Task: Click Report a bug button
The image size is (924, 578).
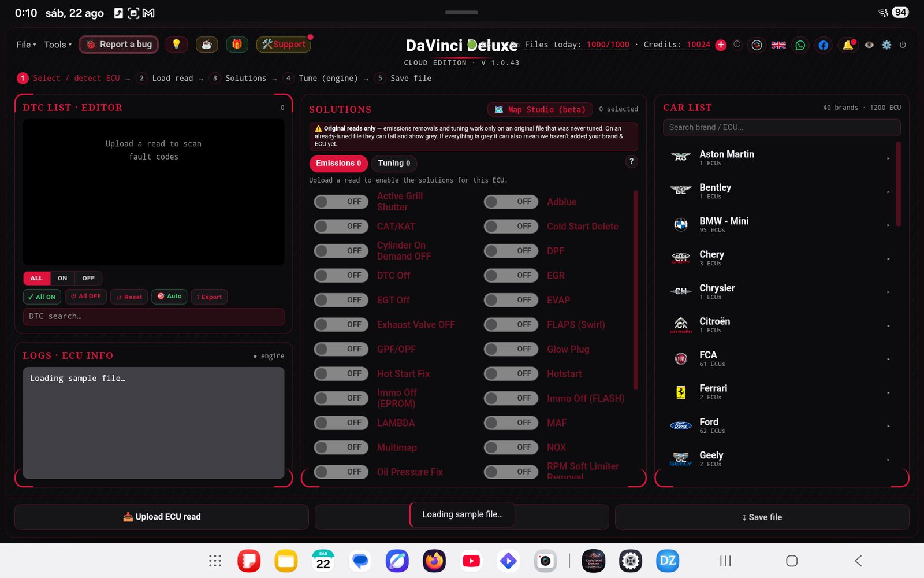Action: pos(119,45)
